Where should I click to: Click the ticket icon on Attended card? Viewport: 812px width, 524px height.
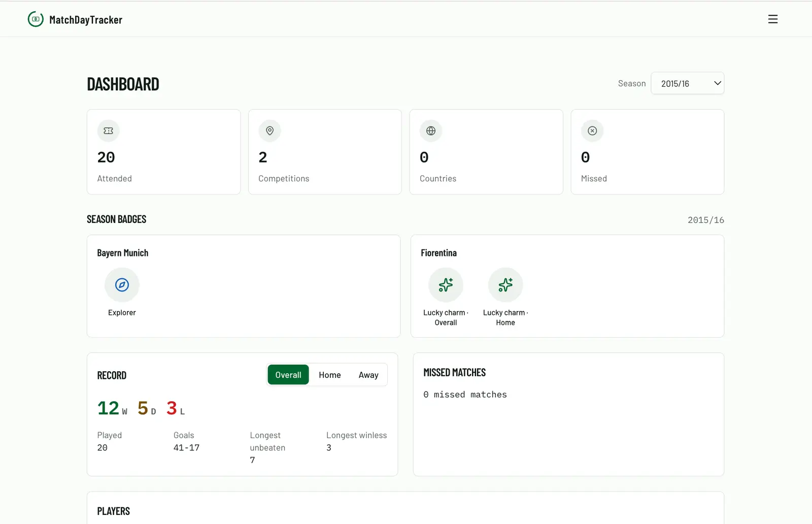pyautogui.click(x=108, y=130)
